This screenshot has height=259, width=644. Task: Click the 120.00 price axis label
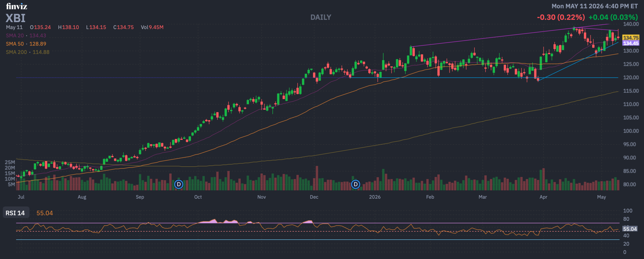click(x=631, y=78)
